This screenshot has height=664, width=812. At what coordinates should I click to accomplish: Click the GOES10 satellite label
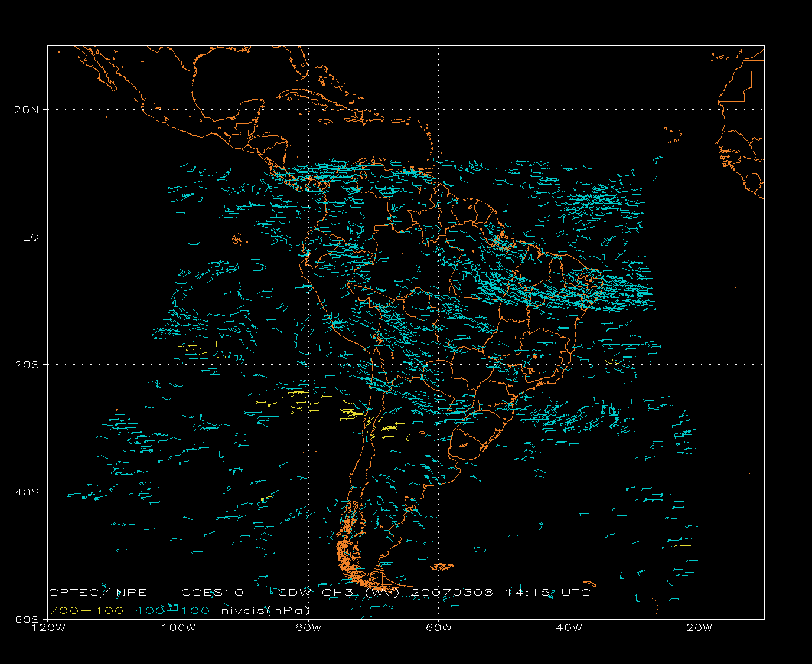[x=213, y=592]
